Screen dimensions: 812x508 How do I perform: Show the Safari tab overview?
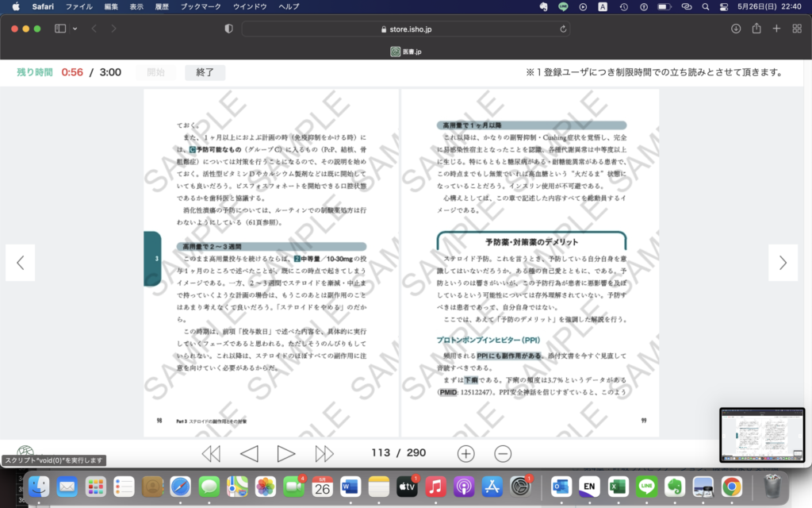[x=795, y=29]
